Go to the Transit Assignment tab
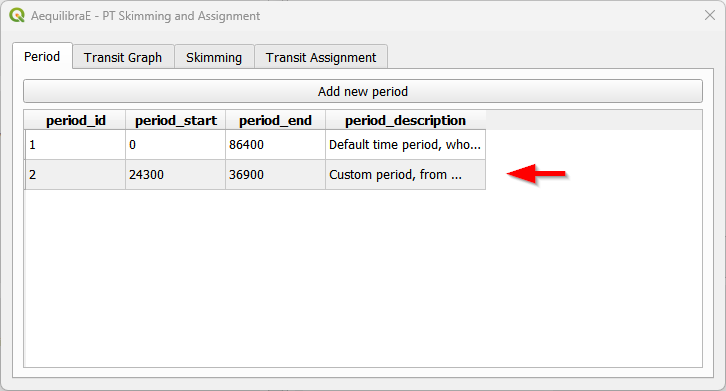Image resolution: width=726 pixels, height=391 pixels. pyautogui.click(x=321, y=57)
